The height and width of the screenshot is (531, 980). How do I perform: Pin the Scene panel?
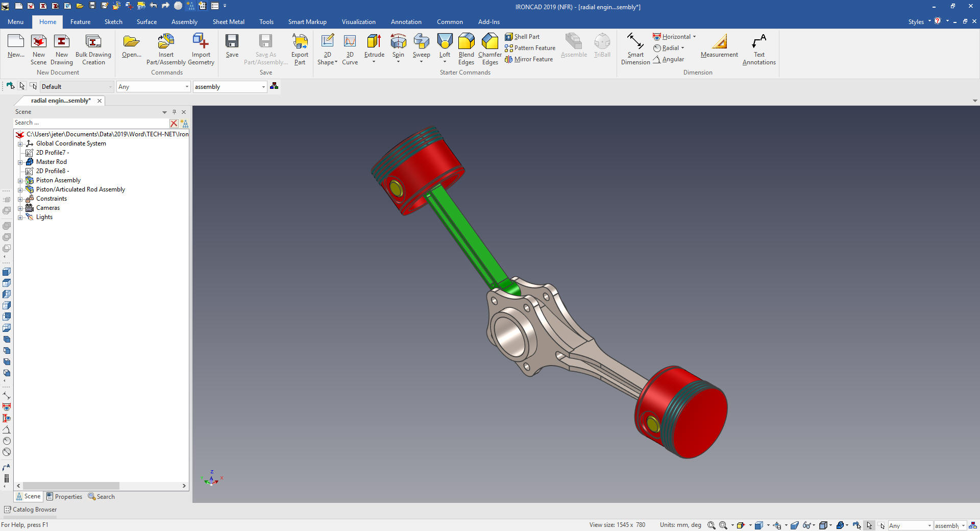pyautogui.click(x=174, y=112)
